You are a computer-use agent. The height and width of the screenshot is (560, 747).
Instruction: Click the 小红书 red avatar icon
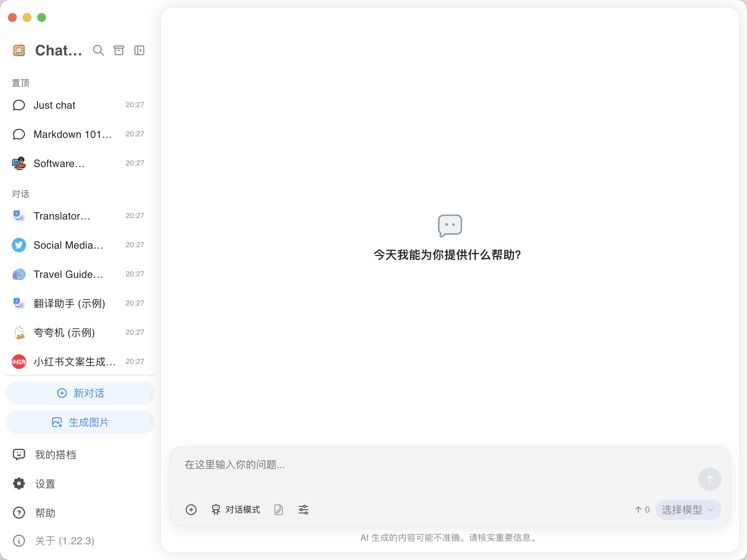coord(19,362)
